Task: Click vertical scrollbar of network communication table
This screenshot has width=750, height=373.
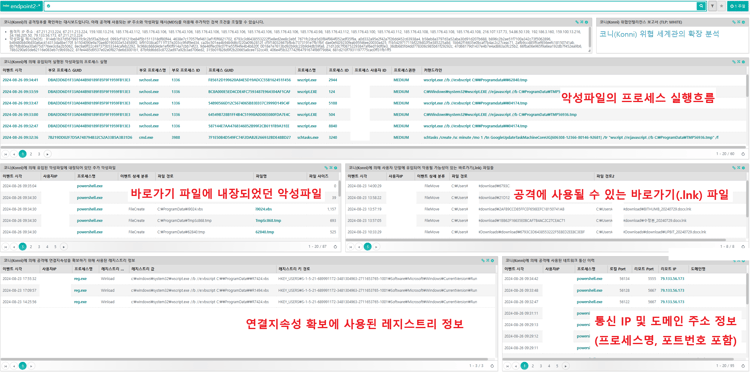Action: 747,287
